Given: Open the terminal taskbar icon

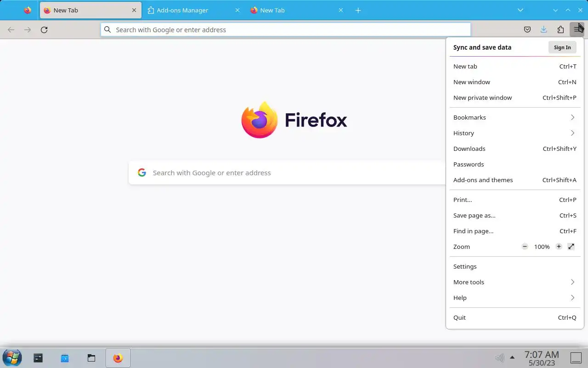Looking at the screenshot, I should click(x=38, y=357).
